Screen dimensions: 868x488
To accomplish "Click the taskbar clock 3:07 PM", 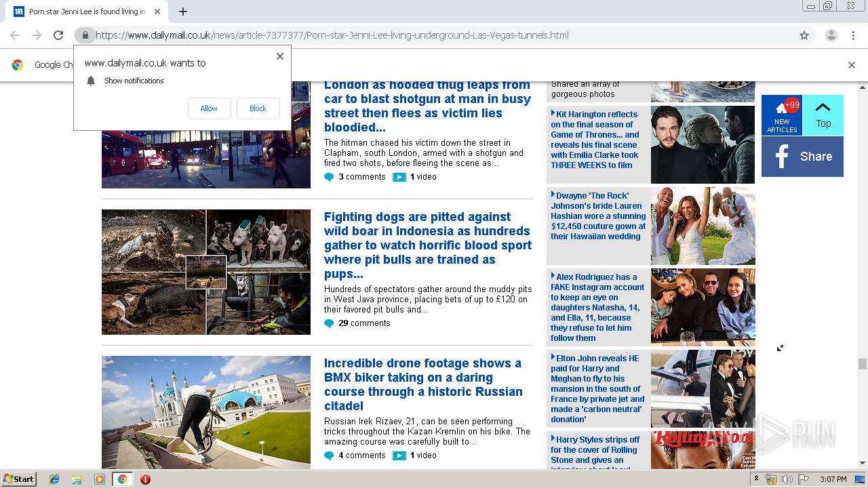I will (833, 479).
